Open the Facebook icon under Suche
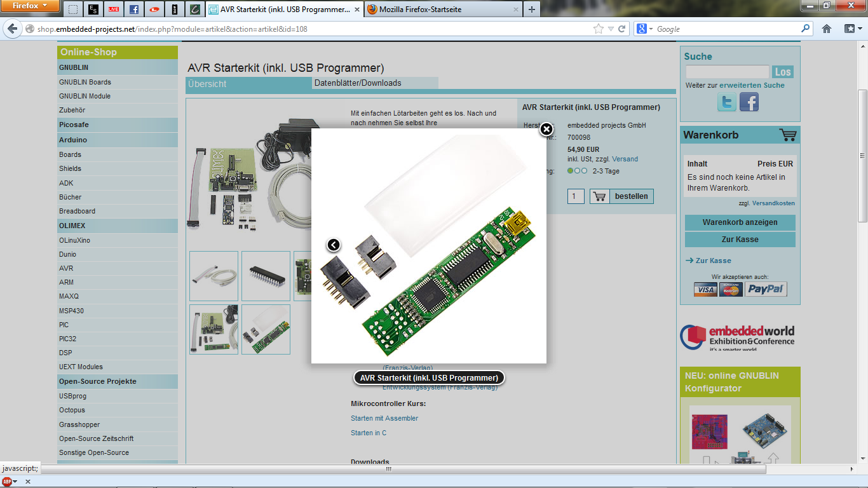The height and width of the screenshot is (488, 868). pyautogui.click(x=749, y=102)
